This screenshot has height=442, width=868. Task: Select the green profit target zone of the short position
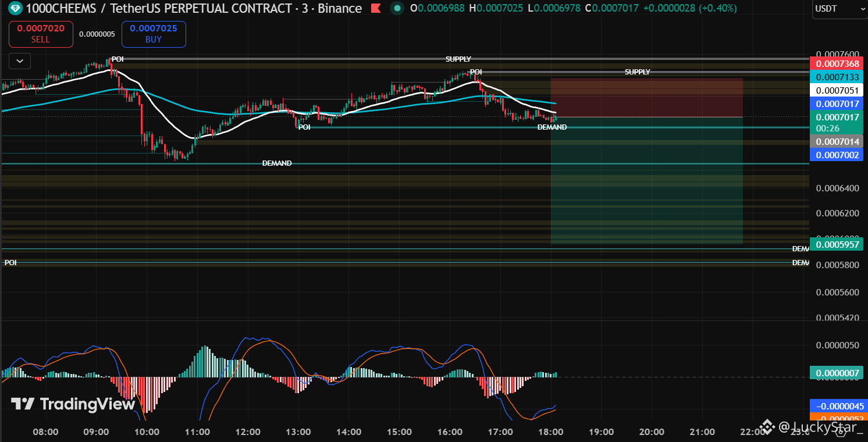pos(647,180)
